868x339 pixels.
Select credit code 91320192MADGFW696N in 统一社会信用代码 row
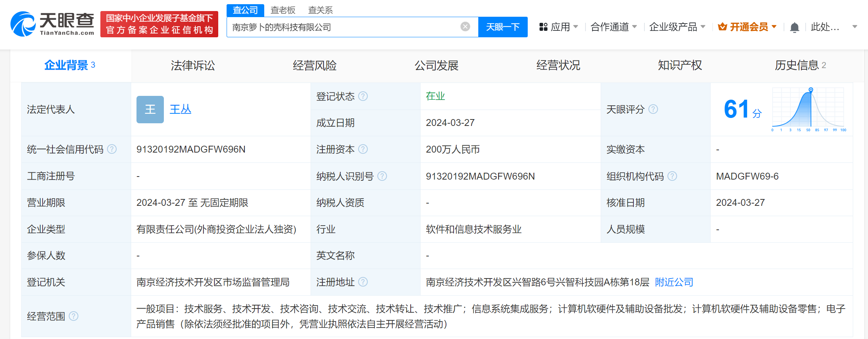[x=191, y=149]
